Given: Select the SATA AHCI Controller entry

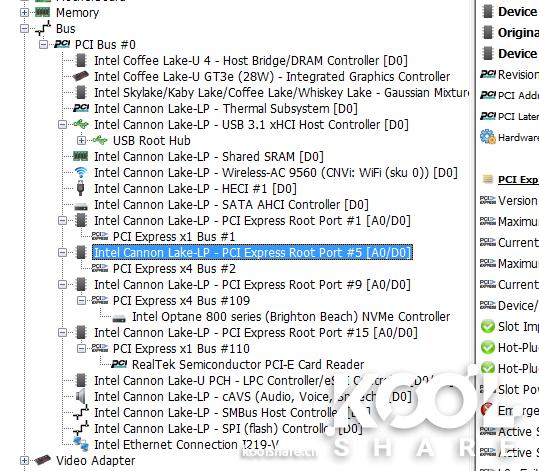Looking at the screenshot, I should [231, 205].
